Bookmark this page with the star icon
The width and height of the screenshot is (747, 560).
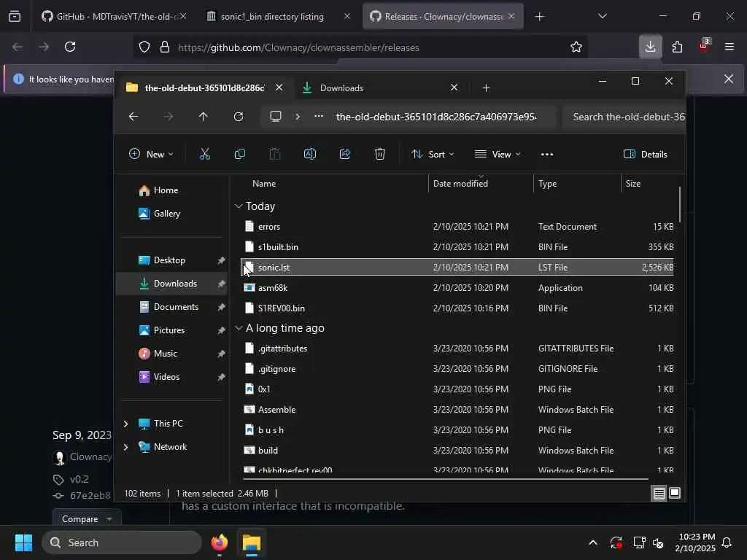576,47
